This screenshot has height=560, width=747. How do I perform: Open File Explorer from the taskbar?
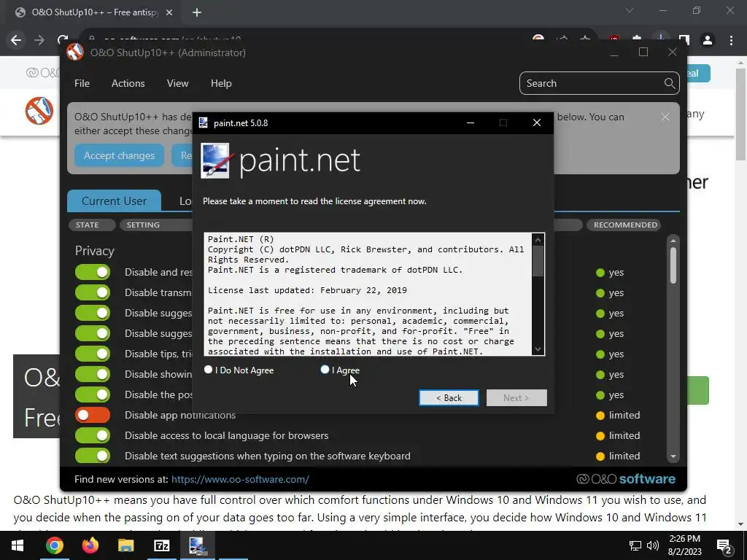[x=125, y=545]
